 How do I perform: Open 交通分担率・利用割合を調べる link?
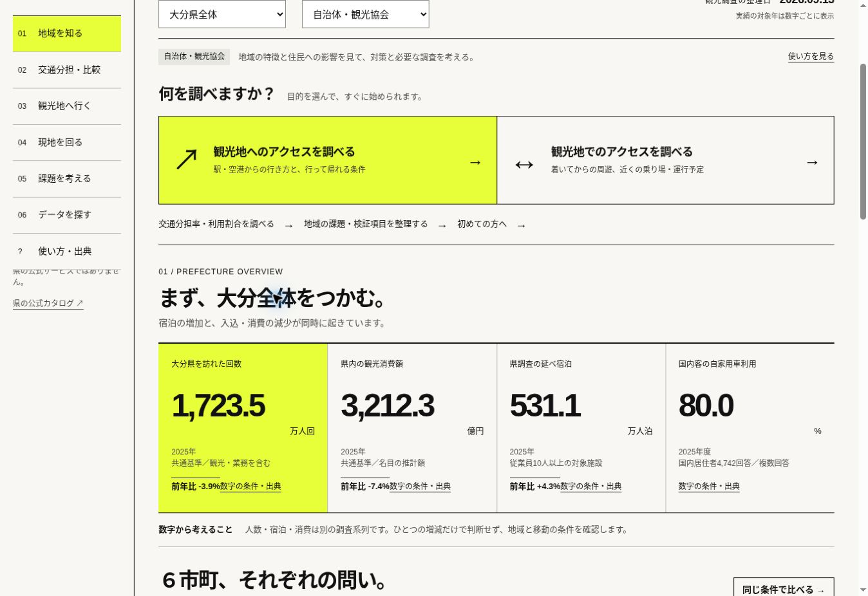216,224
